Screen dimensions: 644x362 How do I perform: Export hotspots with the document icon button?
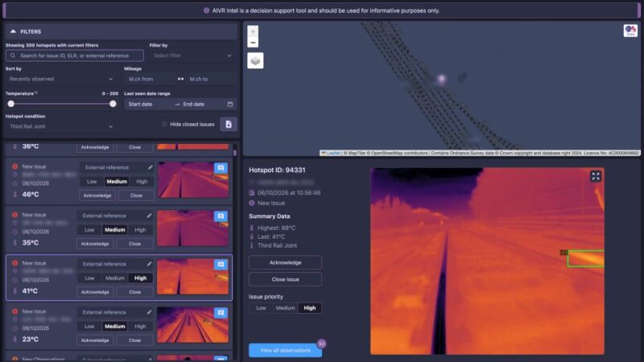[x=229, y=125]
